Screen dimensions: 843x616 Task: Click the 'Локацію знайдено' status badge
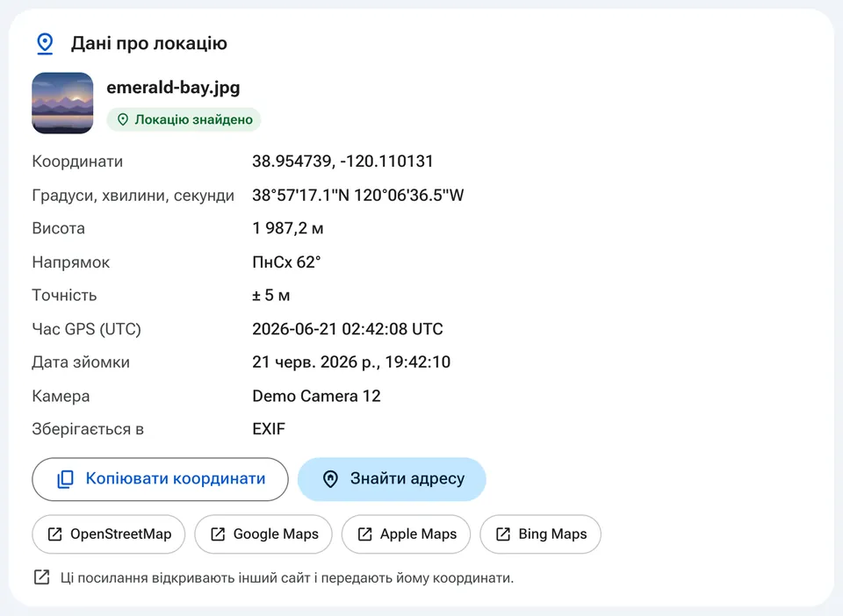pyautogui.click(x=184, y=119)
